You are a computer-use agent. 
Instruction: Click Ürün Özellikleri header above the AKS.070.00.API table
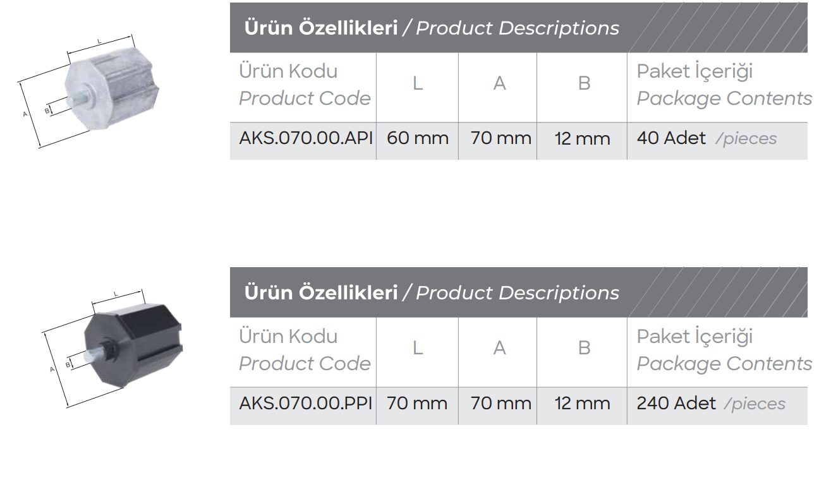coord(321,28)
